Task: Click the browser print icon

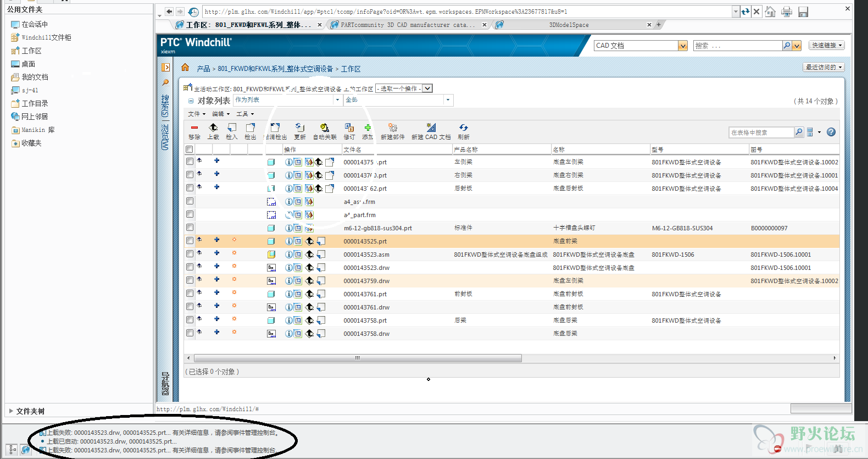Action: 787,12
